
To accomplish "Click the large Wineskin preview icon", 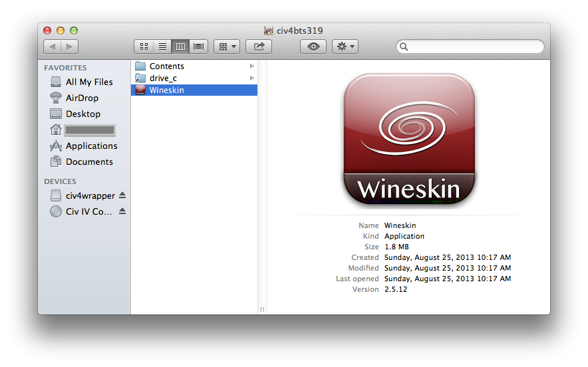I will pos(409,140).
